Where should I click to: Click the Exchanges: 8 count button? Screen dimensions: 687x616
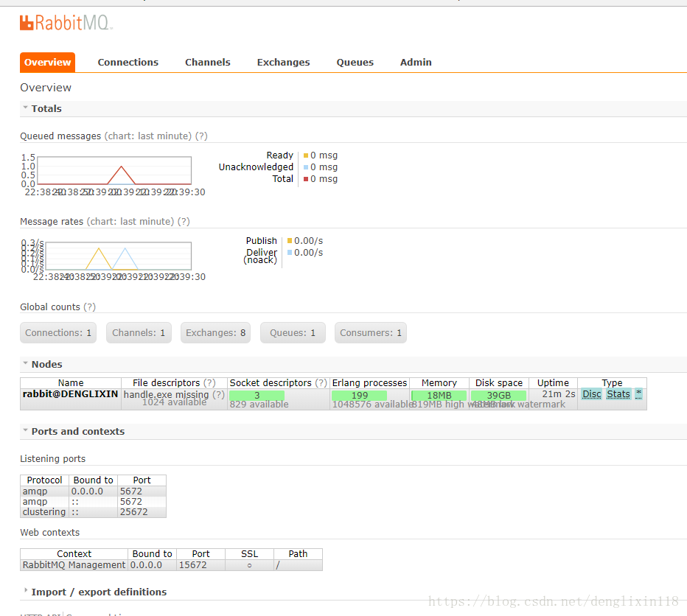tap(215, 333)
